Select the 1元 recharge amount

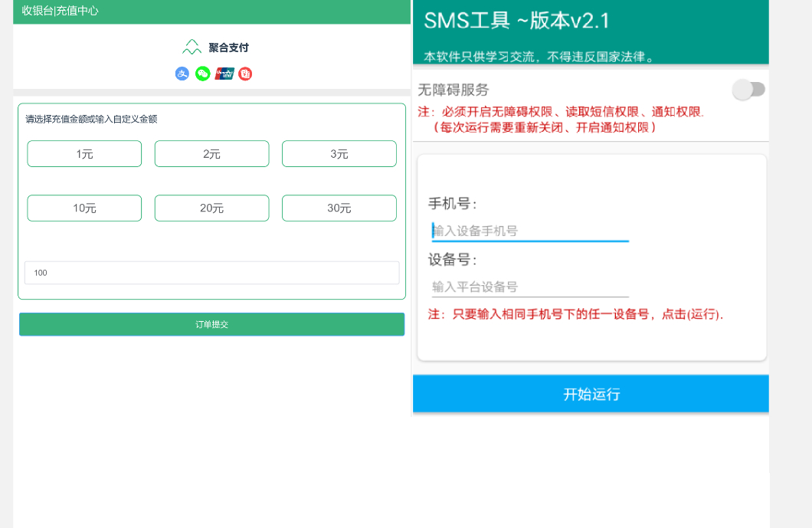(84, 153)
